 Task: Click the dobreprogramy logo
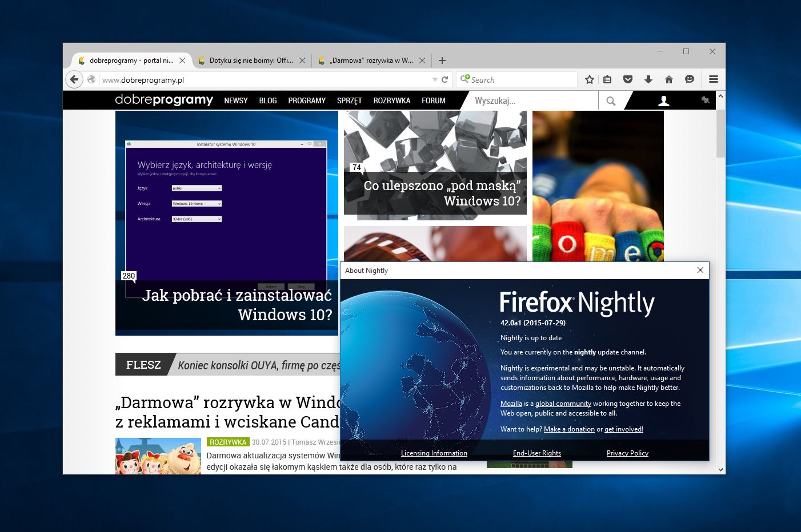[x=164, y=100]
